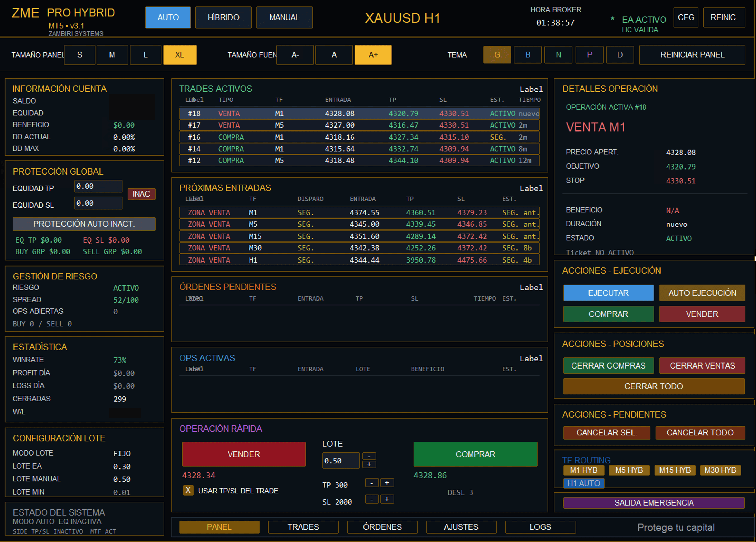Select ZONA VENTA M15 entry row
This screenshot has width=756, height=542.
[x=359, y=236]
